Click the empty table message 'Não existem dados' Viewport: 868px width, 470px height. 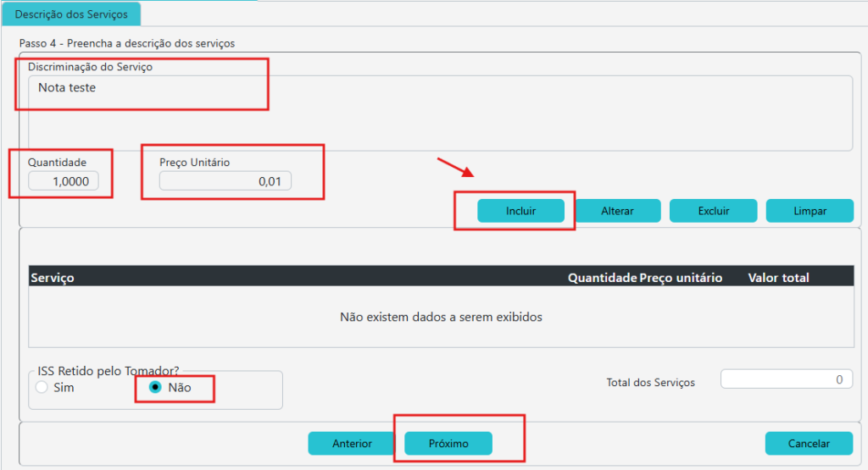(441, 318)
